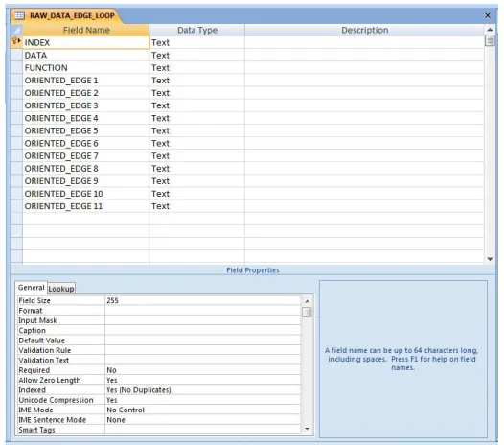Image resolution: width=504 pixels, height=445 pixels.
Task: Click the Validation Rule property field
Action: pyautogui.click(x=203, y=350)
